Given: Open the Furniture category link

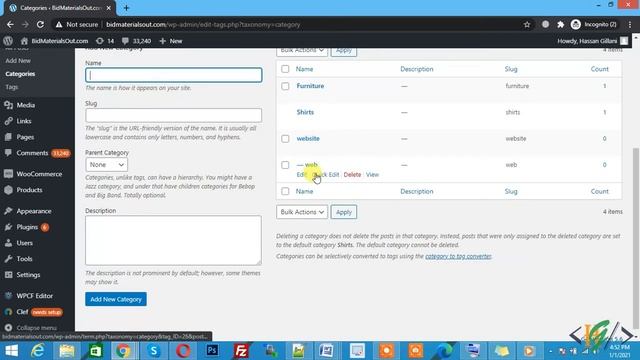Looking at the screenshot, I should [x=310, y=86].
